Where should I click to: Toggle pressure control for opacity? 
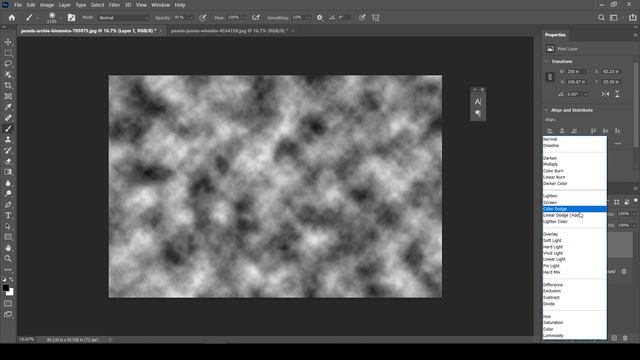click(x=203, y=18)
